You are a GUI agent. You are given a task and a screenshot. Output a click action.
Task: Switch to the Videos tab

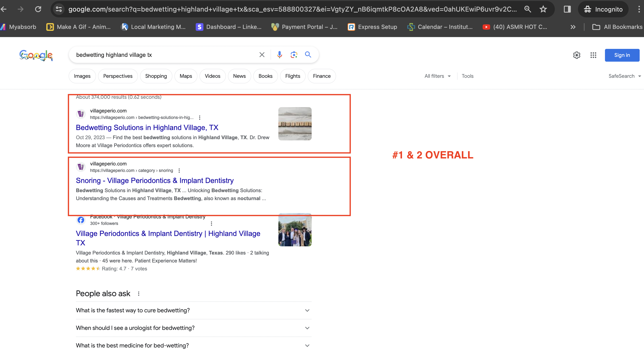[x=213, y=76]
